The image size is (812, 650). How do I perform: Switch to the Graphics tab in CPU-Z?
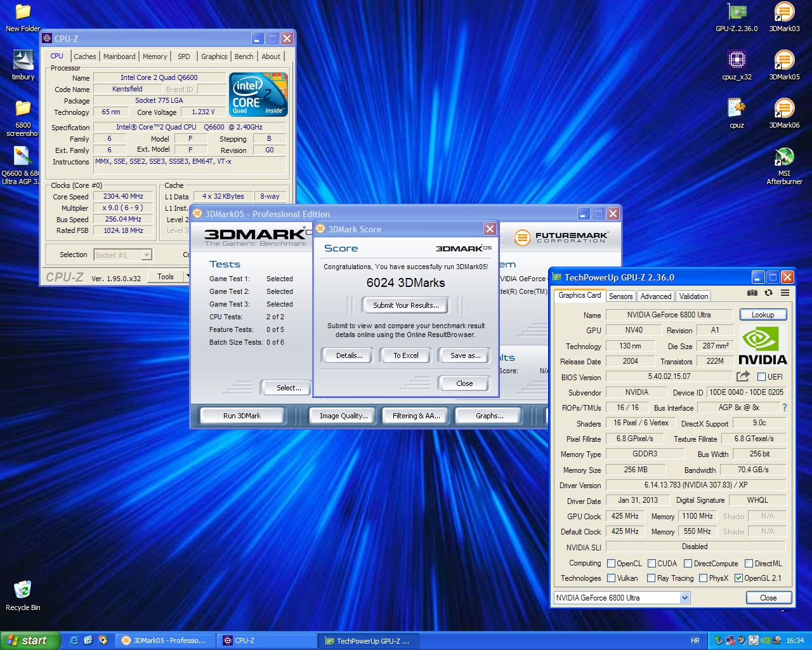coord(214,56)
